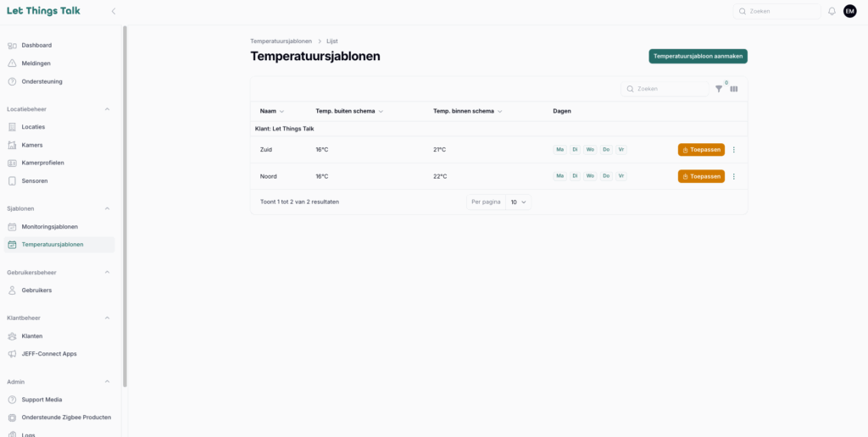Image resolution: width=868 pixels, height=437 pixels.
Task: Click the sidebar vertical scrollbar
Action: pos(125,203)
